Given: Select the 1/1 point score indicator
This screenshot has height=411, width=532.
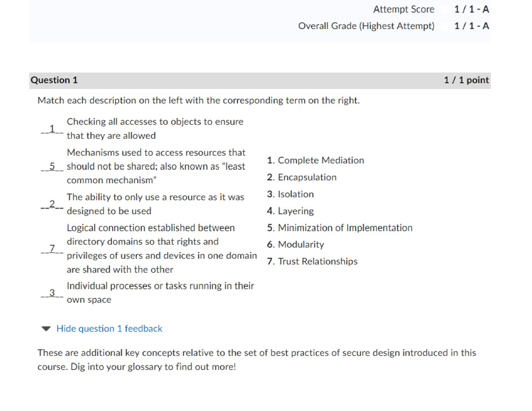Looking at the screenshot, I should [x=466, y=80].
